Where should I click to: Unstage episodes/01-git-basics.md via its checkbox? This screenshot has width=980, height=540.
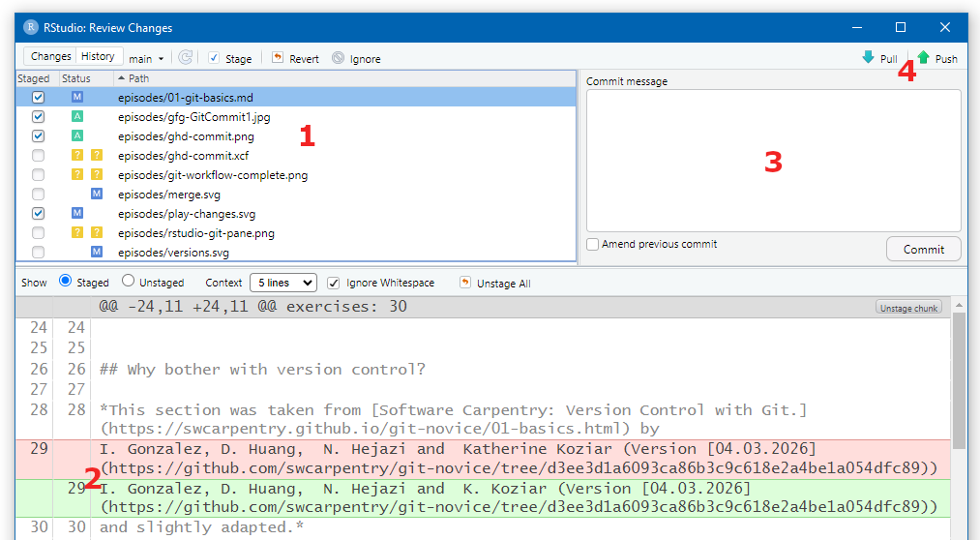point(38,98)
